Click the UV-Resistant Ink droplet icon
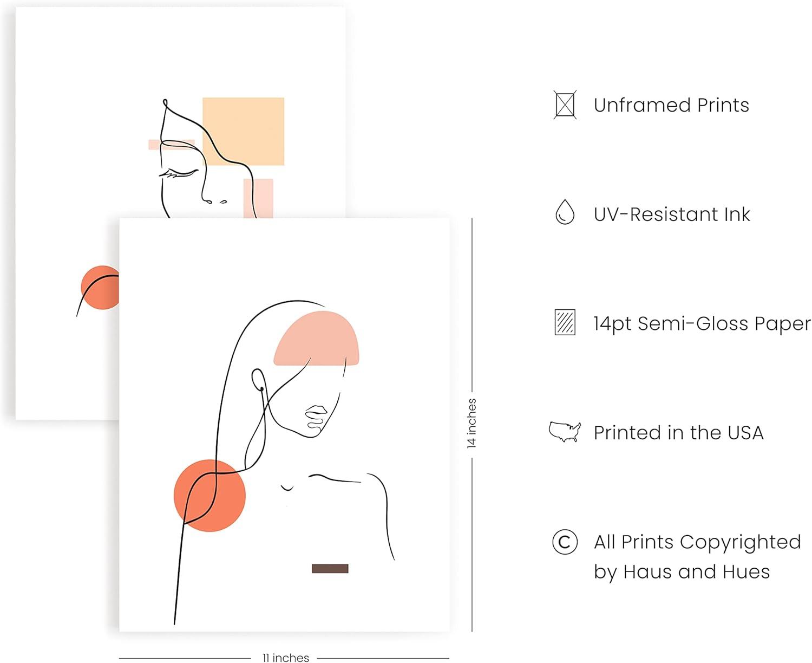This screenshot has height=663, width=812. (565, 212)
